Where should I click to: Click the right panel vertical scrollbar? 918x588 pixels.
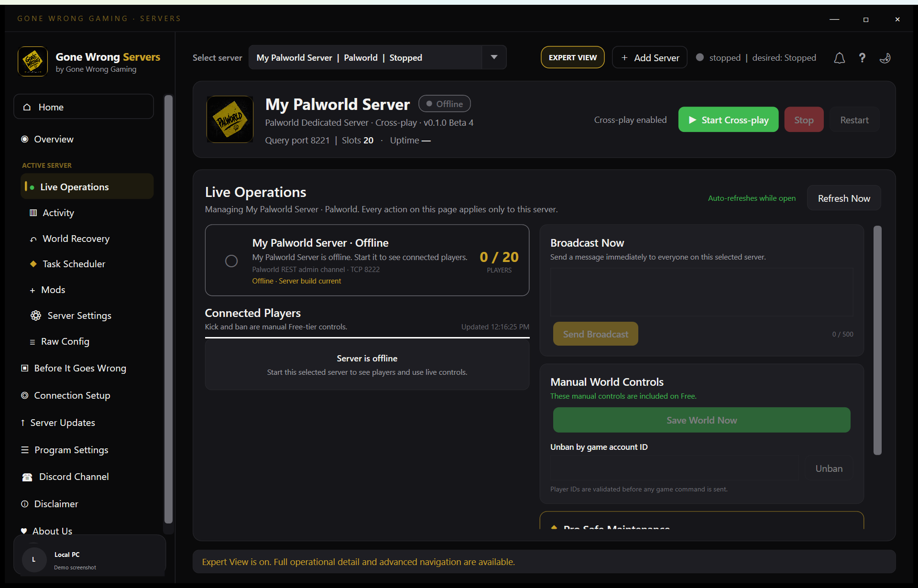pos(877,340)
